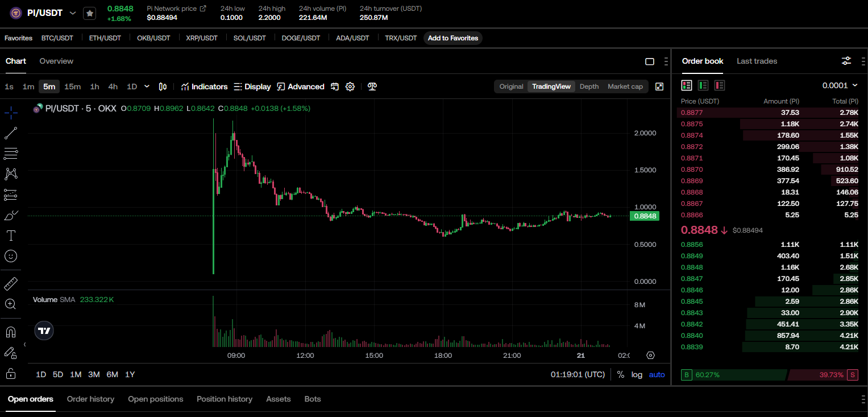Open the 0.0001 price precision dropdown
The height and width of the screenshot is (417, 868).
pyautogui.click(x=840, y=85)
